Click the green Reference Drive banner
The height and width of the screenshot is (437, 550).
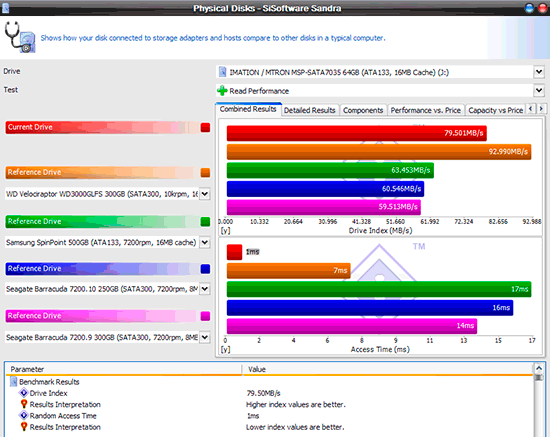(x=102, y=222)
